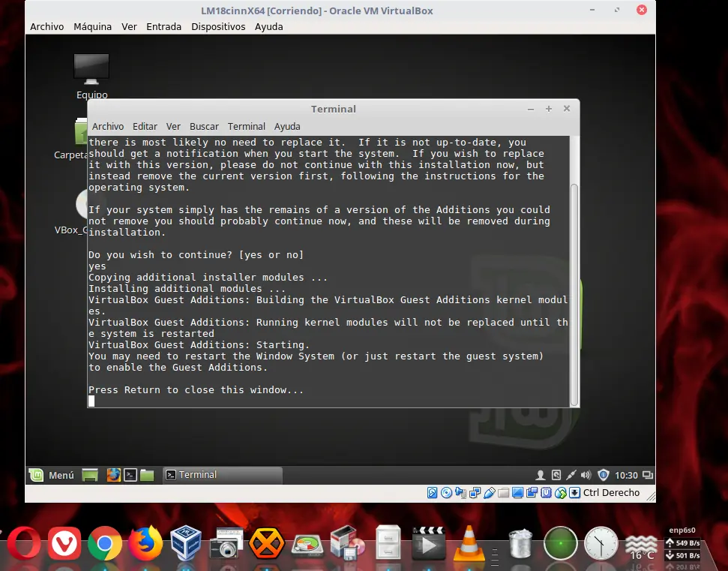Launch Firefox from the dock
The image size is (728, 571).
pos(145,542)
